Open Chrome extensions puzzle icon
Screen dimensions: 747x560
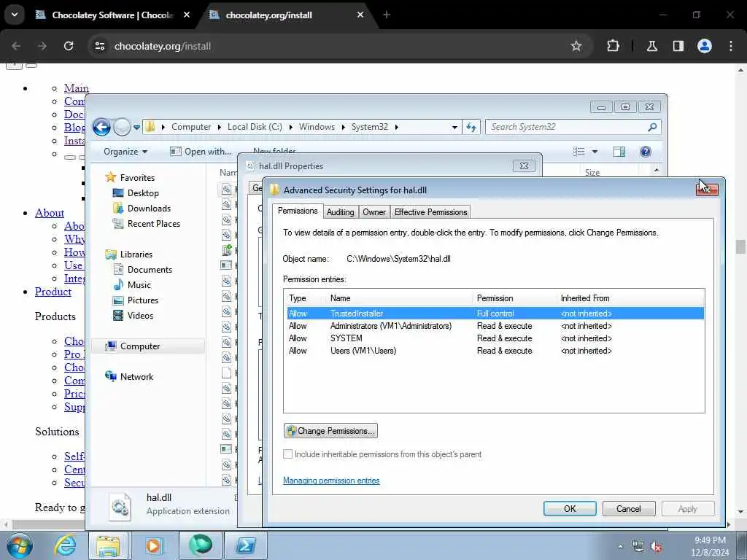pos(613,46)
